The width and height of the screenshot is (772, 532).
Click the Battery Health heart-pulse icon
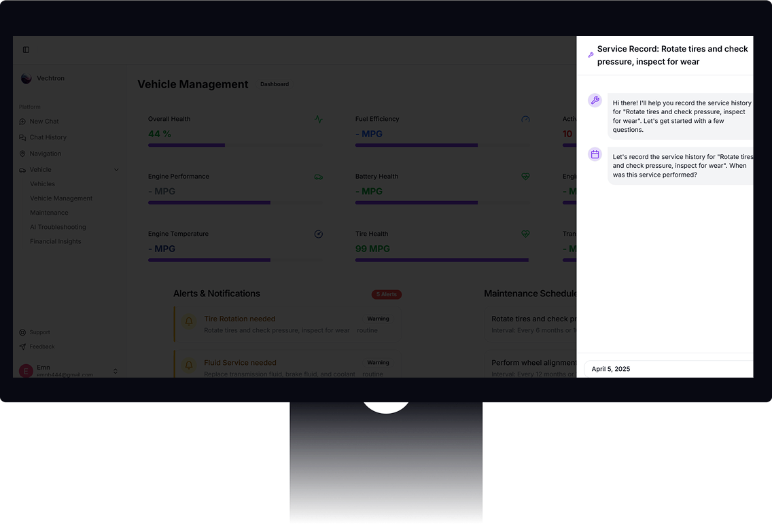[x=525, y=177]
